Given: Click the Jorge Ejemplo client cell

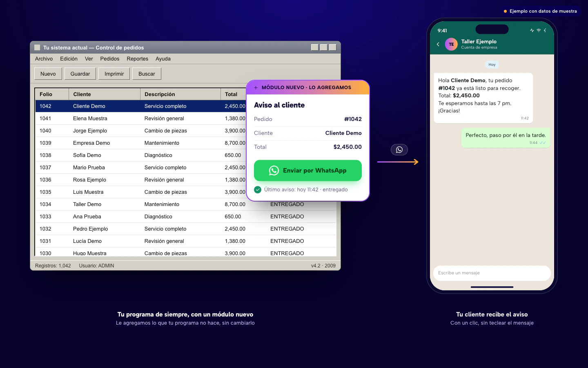Looking at the screenshot, I should (90, 131).
